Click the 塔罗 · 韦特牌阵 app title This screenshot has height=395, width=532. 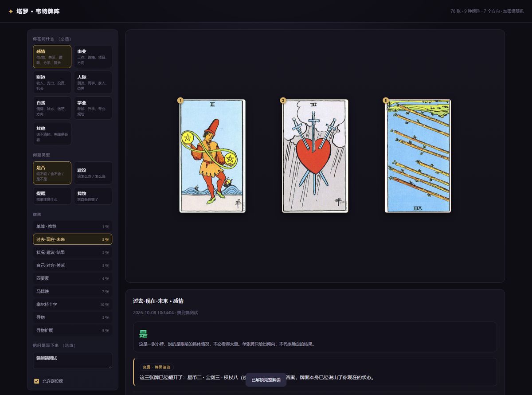point(38,12)
